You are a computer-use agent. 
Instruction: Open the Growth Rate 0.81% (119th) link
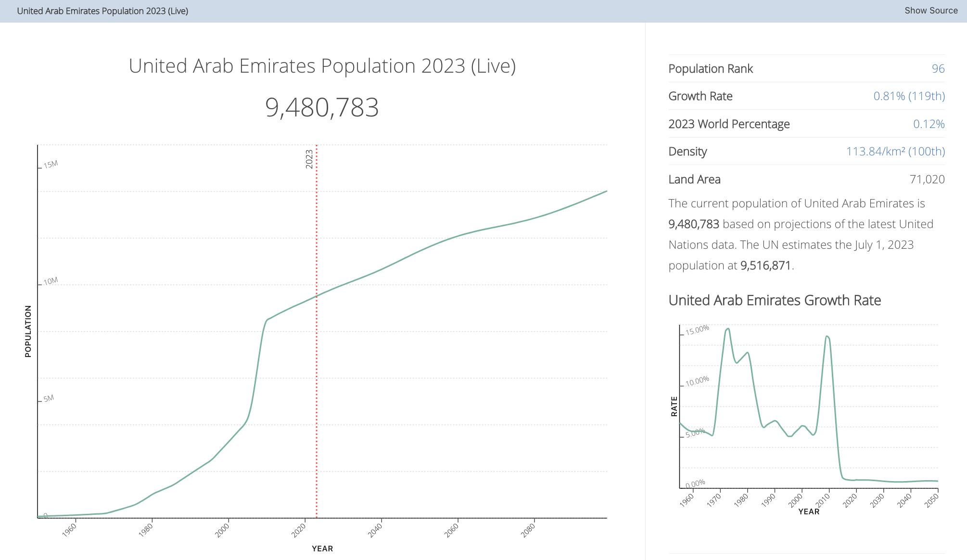pos(909,96)
